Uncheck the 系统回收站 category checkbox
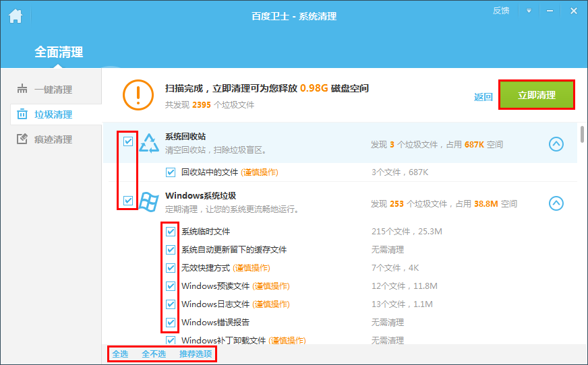 click(128, 141)
